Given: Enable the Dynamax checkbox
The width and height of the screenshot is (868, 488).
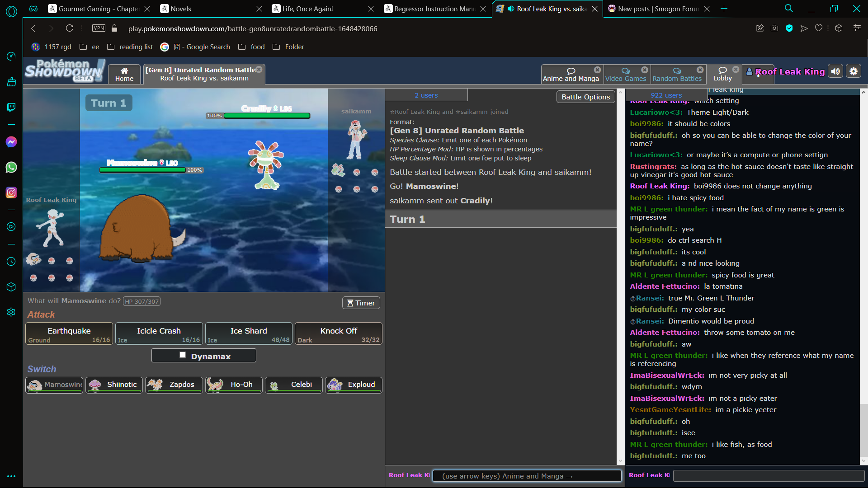Looking at the screenshot, I should [183, 355].
